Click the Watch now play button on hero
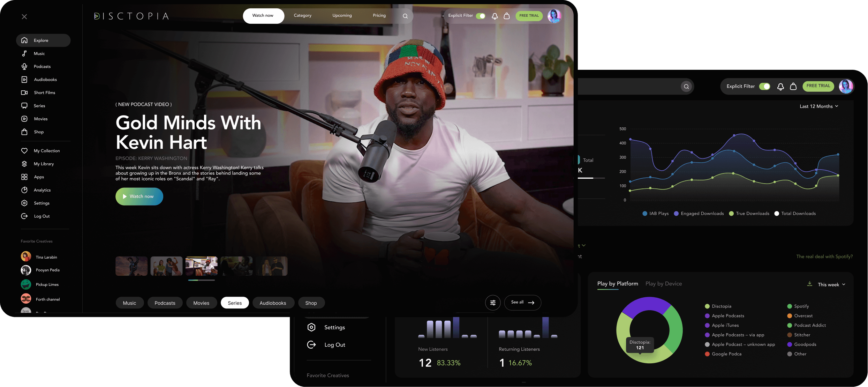Viewport: 868px width, 387px height. point(139,196)
